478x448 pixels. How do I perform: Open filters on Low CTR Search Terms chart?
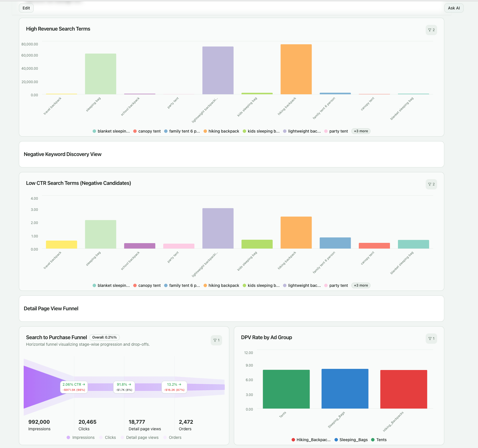coord(431,184)
